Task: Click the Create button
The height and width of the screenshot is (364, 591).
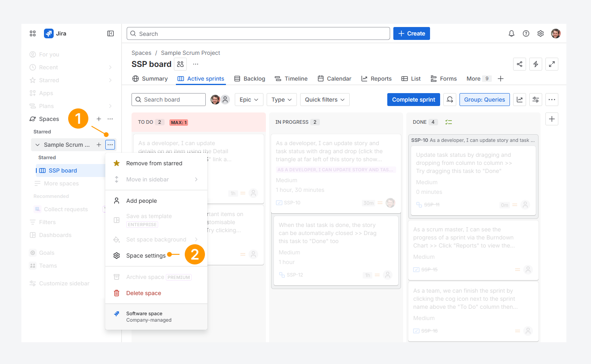Action: click(x=411, y=33)
